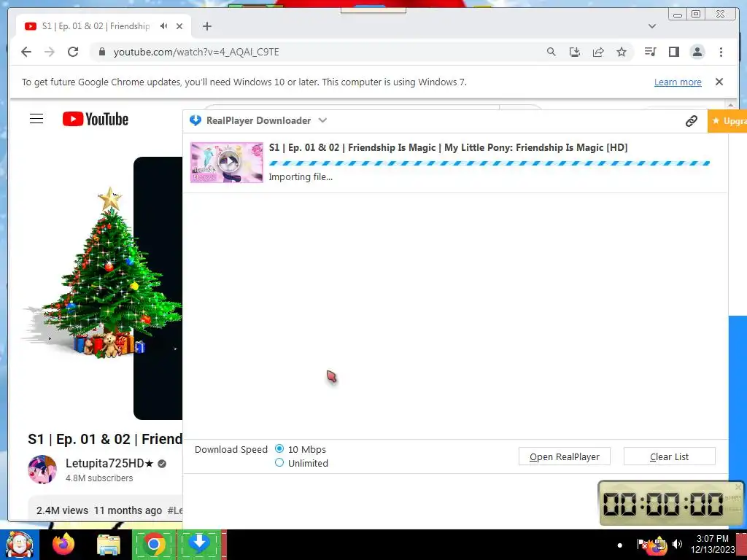The image size is (747, 560).
Task: View site info via the lock icon
Action: pos(101,52)
